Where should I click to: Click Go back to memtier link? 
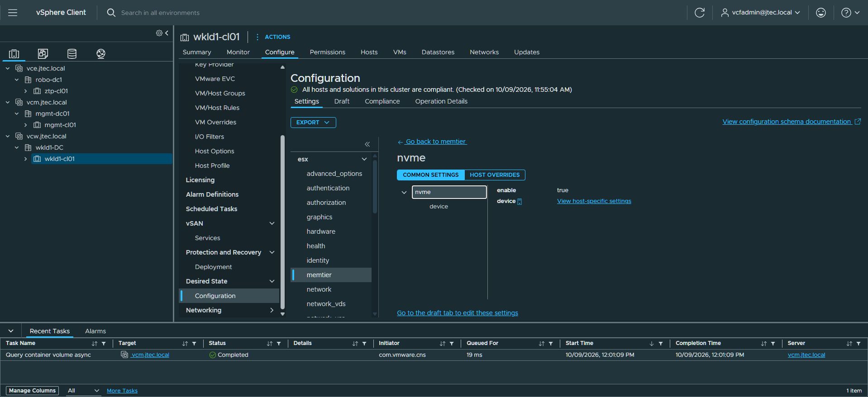click(432, 142)
